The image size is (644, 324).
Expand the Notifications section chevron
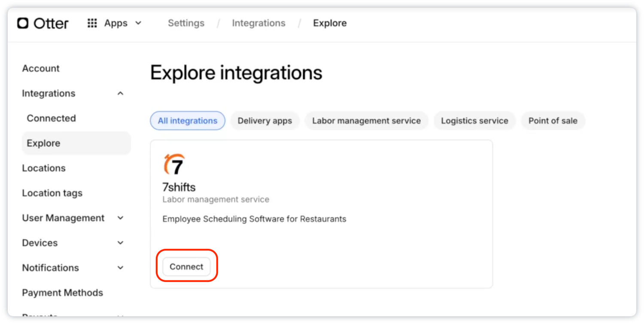(x=121, y=268)
